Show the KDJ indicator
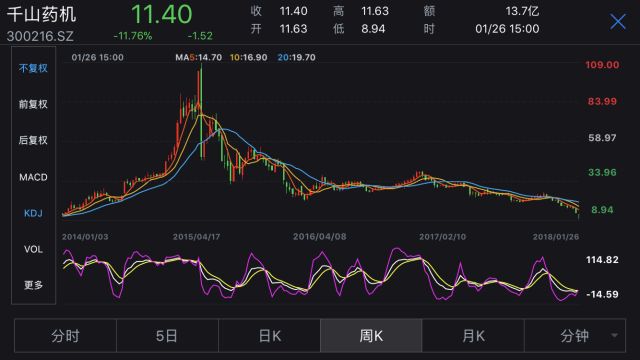Screen dimensions: 640x360 (33, 213)
